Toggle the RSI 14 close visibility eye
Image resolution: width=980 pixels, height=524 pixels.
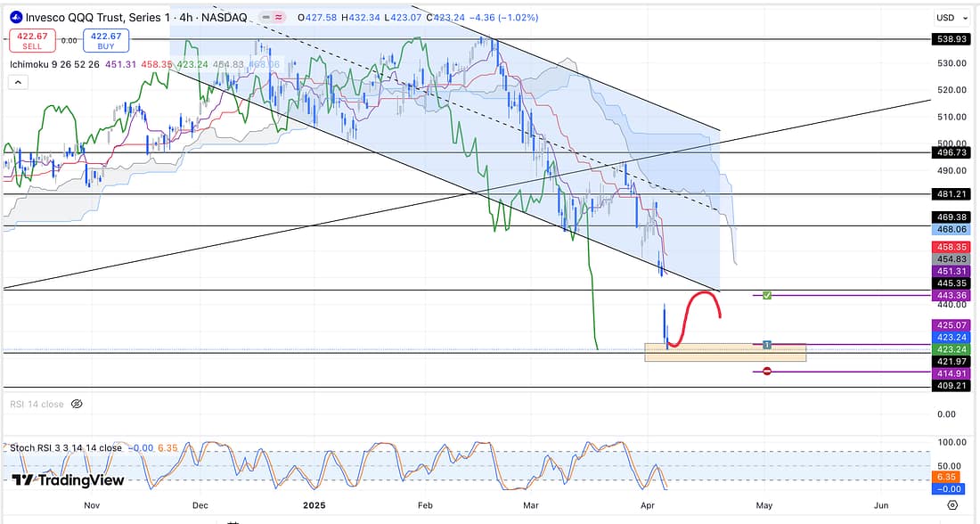coord(77,404)
